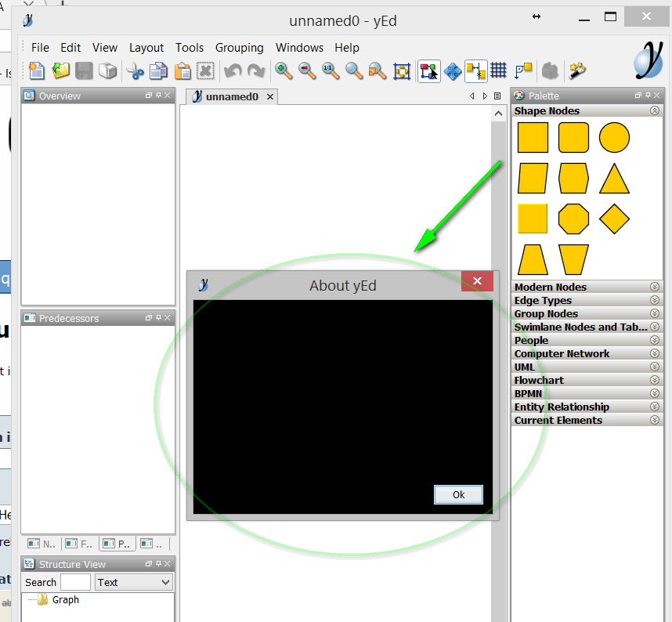This screenshot has height=622, width=672.
Task: Open the Tools menu
Action: [190, 48]
